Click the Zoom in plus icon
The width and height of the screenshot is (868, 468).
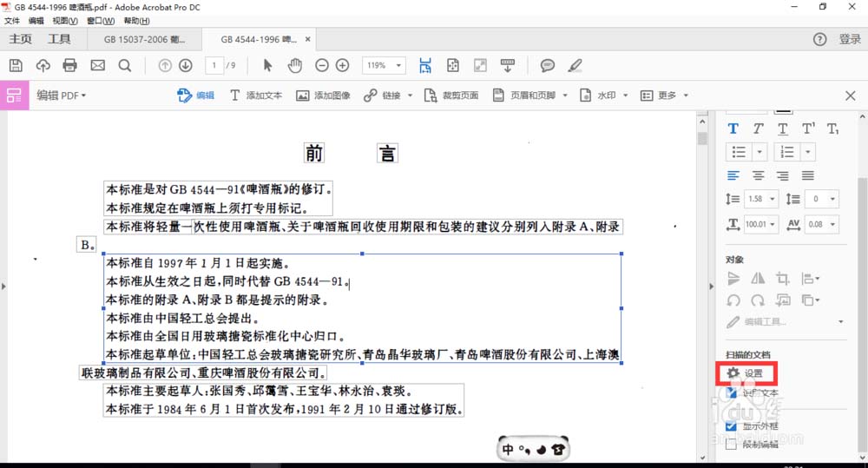343,65
